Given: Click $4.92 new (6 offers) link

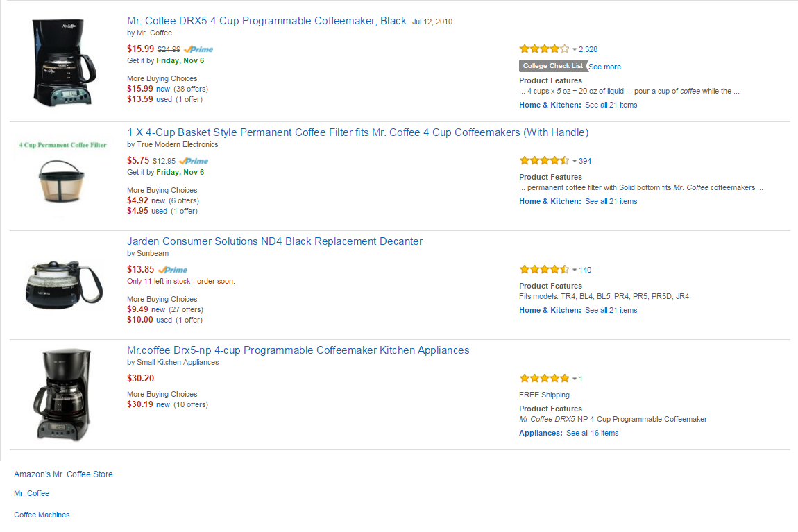Looking at the screenshot, I should tap(163, 201).
